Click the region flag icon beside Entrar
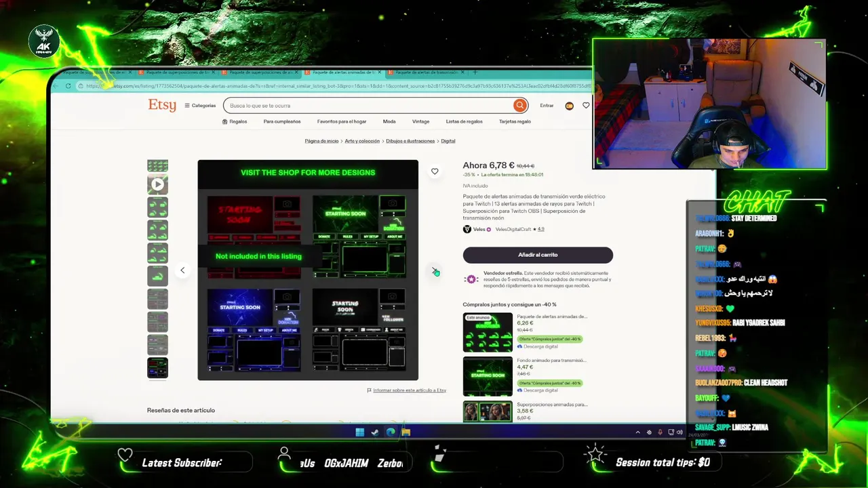The height and width of the screenshot is (488, 868). click(569, 106)
